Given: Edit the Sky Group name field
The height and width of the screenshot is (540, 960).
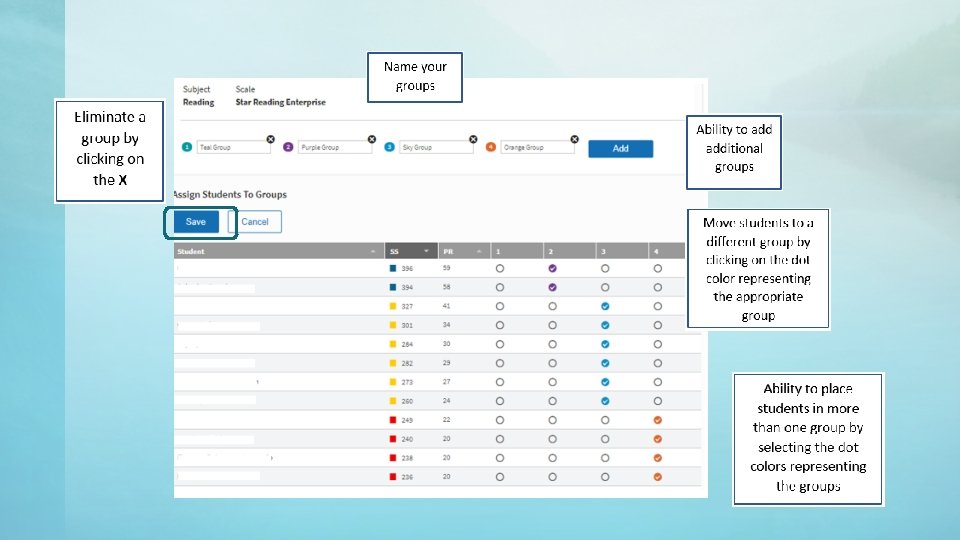Looking at the screenshot, I should pyautogui.click(x=436, y=148).
